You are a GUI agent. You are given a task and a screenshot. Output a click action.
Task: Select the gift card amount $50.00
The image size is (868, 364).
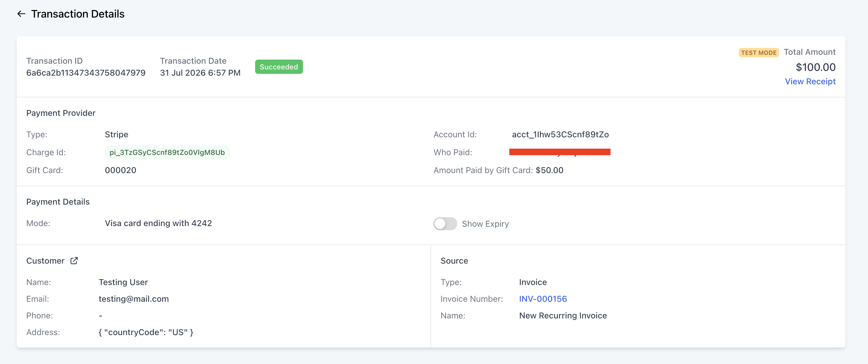549,170
